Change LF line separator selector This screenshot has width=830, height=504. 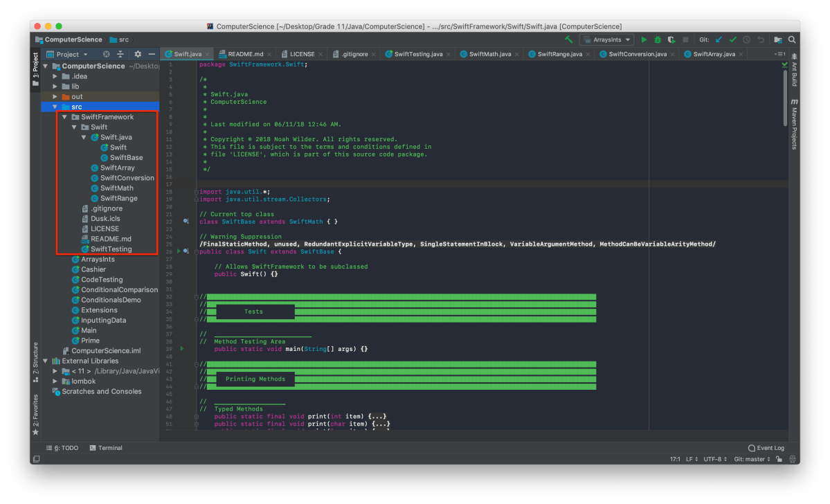692,459
